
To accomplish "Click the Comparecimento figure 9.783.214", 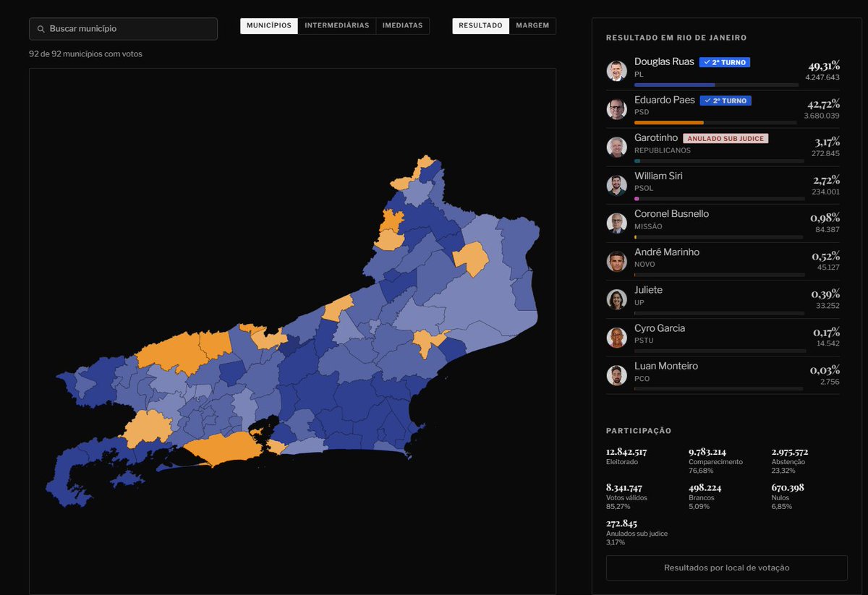I will pos(707,452).
